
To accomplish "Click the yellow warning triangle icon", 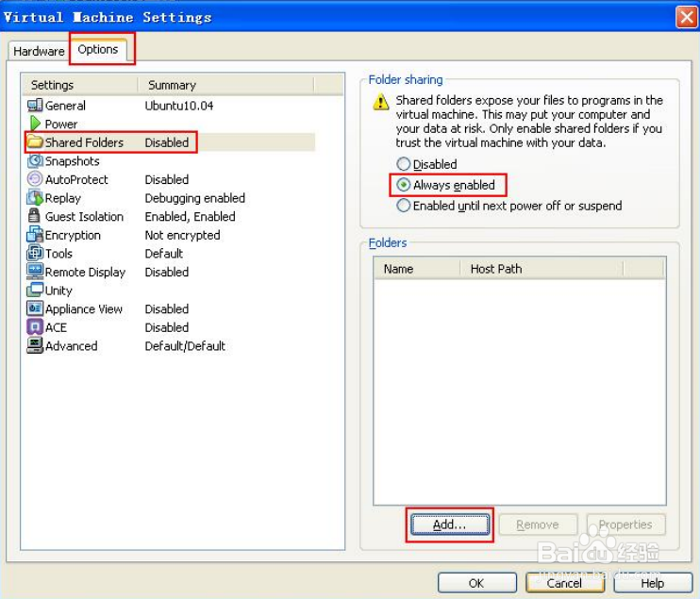I will 381,102.
